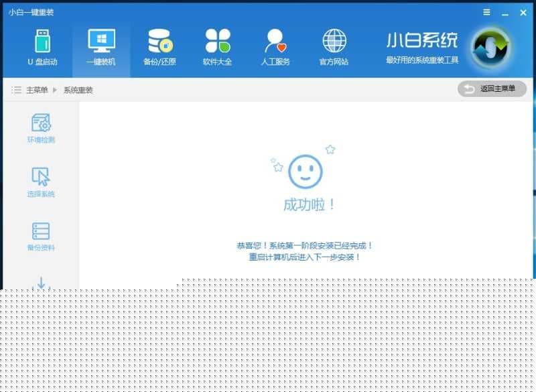
Task: Select the 环境检测 step in sidebar
Action: point(41,129)
